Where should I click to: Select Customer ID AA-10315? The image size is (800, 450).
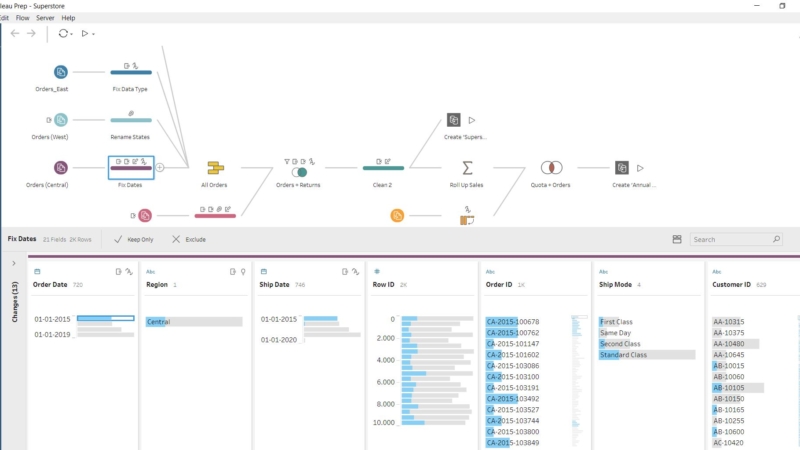click(x=729, y=321)
